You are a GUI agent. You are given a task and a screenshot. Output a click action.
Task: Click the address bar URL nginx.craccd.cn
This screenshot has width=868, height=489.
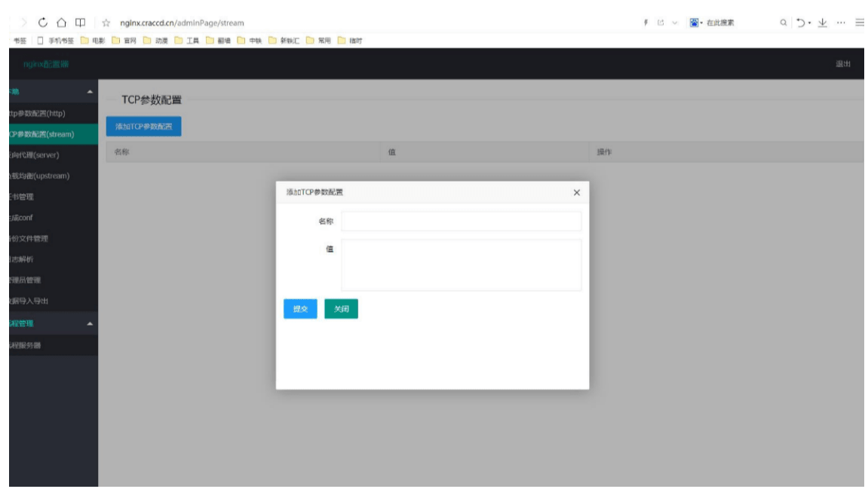pyautogui.click(x=182, y=23)
